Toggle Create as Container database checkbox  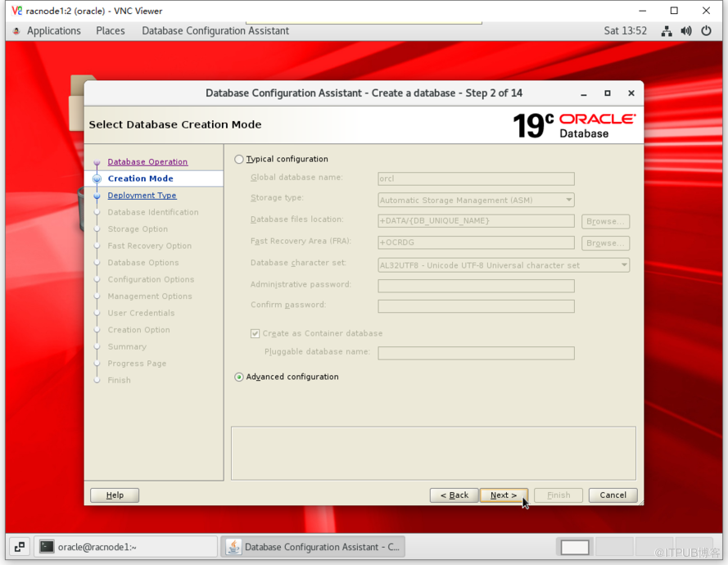255,334
